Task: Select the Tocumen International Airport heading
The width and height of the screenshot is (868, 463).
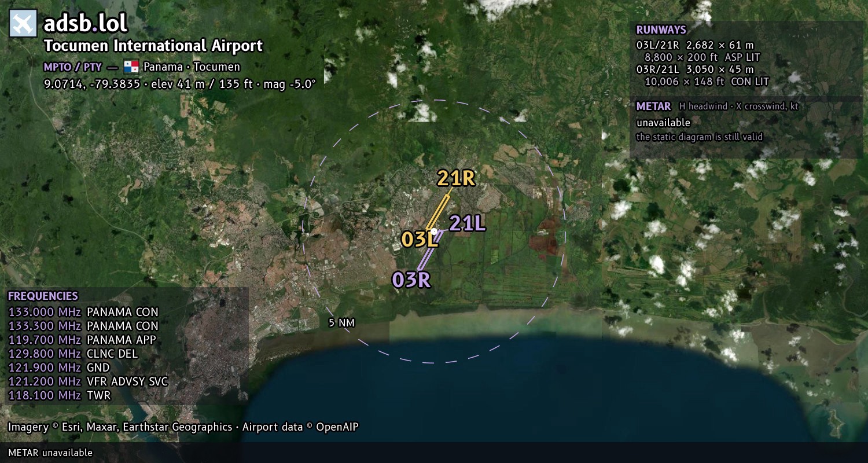Action: click(153, 46)
